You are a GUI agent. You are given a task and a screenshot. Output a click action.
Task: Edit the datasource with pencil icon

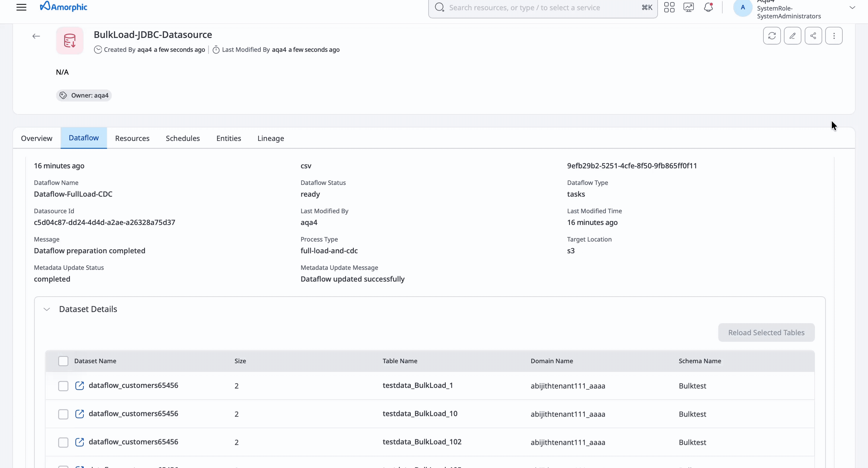point(793,36)
